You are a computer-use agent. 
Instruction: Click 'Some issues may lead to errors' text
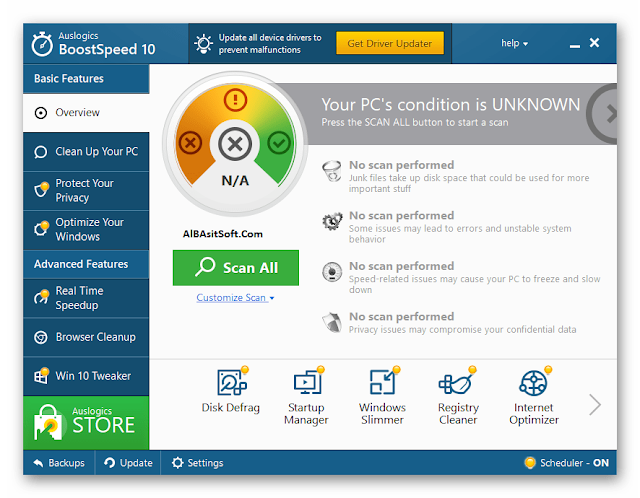coord(460,233)
